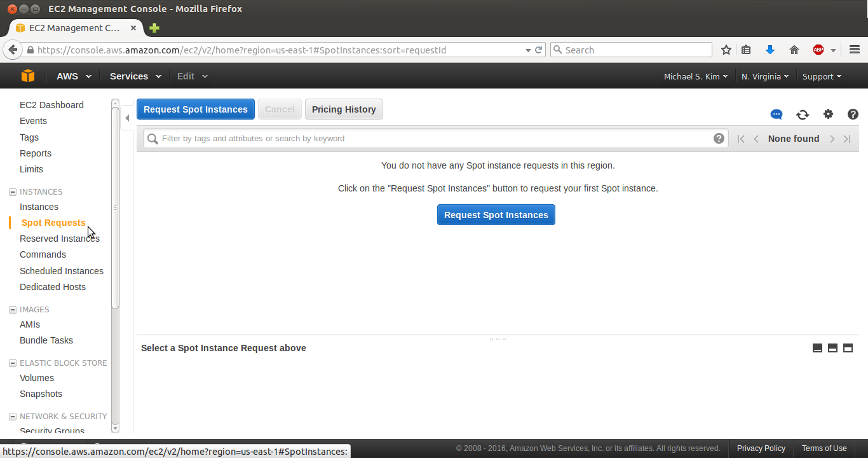Open the Edit menu in navigation bar
868x458 pixels.
pos(193,76)
